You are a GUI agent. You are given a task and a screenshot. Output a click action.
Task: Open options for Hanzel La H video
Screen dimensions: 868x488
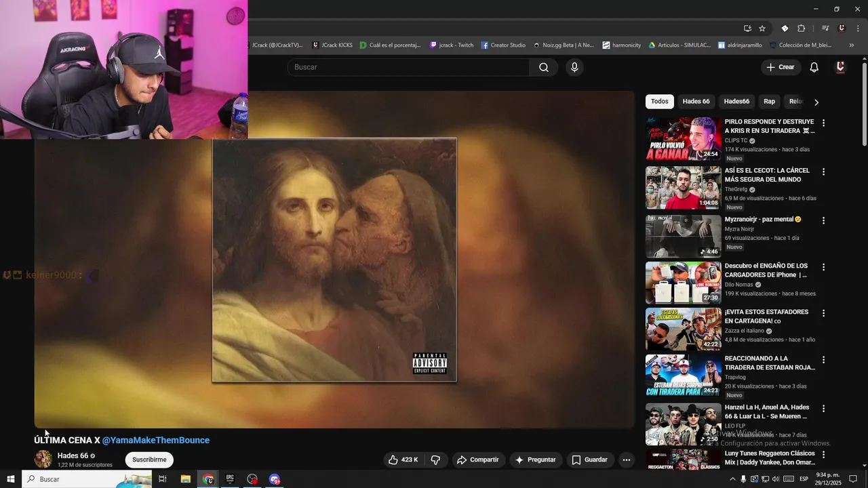click(x=824, y=409)
